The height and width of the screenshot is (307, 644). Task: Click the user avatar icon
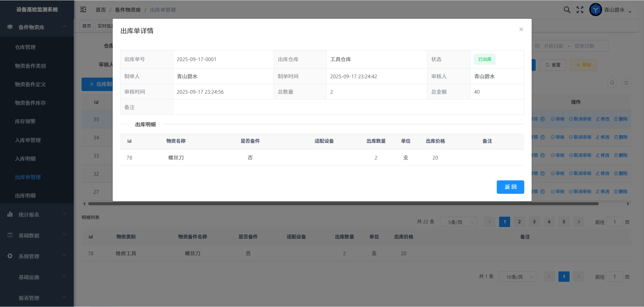[595, 10]
